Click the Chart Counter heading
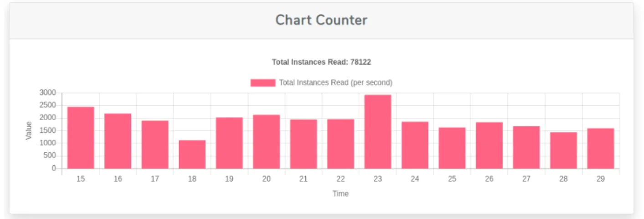Screen dimensions: 644x219 (x=321, y=20)
